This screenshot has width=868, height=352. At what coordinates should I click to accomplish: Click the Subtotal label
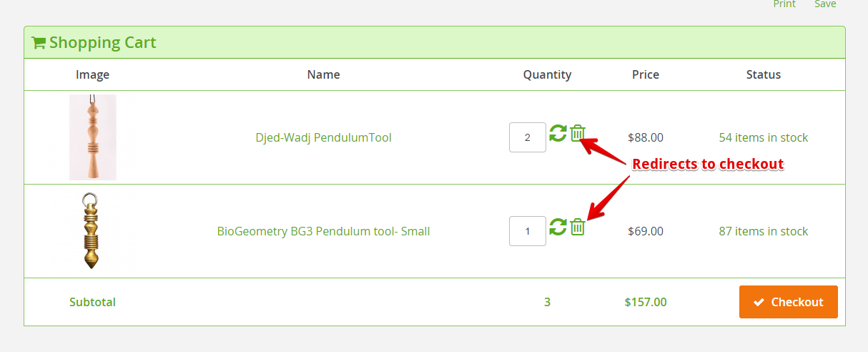92,302
